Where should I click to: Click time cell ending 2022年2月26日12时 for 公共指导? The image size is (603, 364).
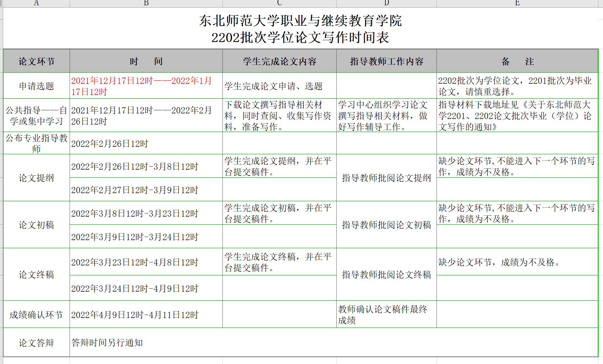(x=146, y=115)
